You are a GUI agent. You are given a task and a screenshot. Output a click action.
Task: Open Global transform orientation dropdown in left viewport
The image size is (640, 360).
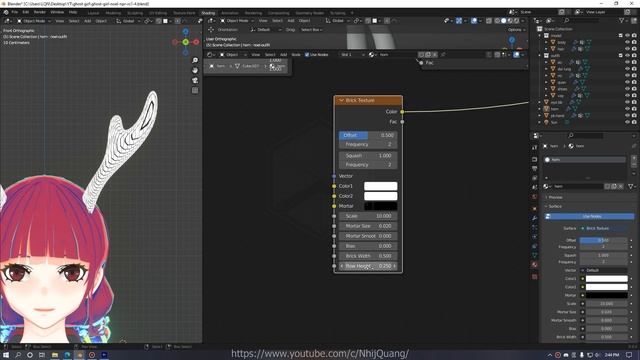click(128, 21)
